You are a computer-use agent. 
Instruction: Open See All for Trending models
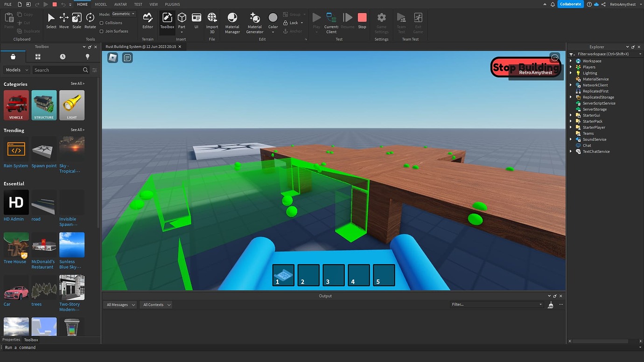click(77, 130)
